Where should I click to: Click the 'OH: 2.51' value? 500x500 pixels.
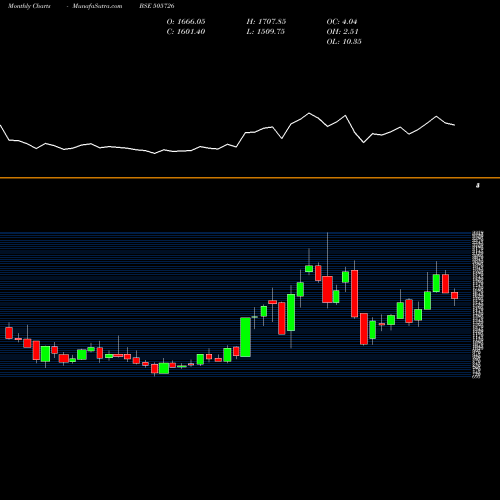tap(342, 32)
